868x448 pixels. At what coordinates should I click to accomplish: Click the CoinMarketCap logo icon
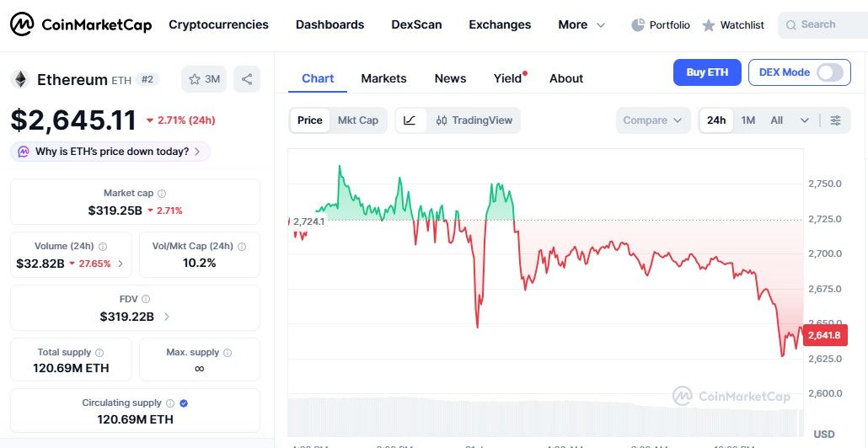[23, 25]
